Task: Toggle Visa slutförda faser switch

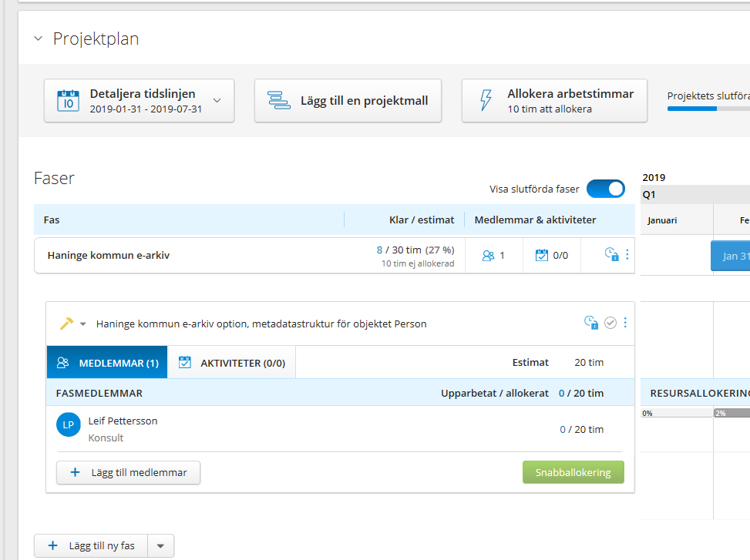Action: (606, 189)
